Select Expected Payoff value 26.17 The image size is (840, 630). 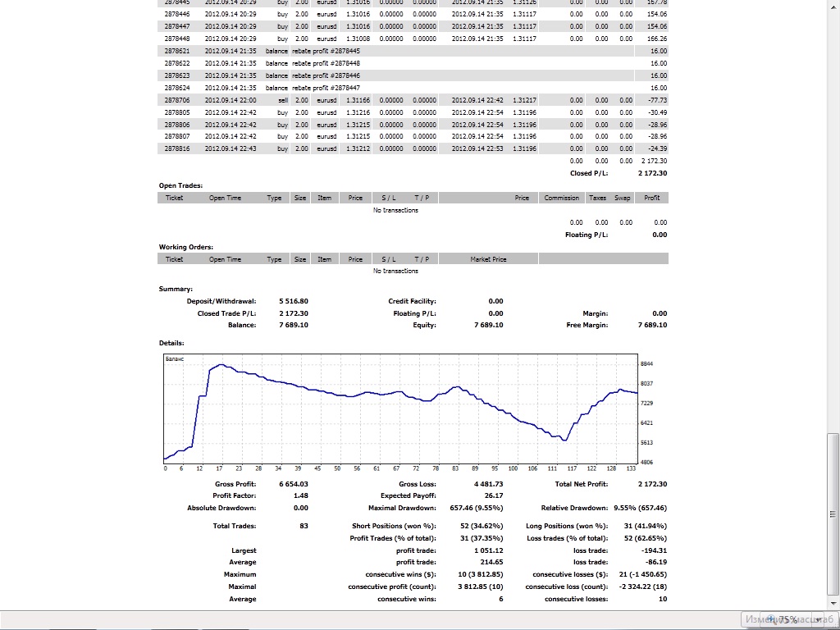(x=493, y=495)
